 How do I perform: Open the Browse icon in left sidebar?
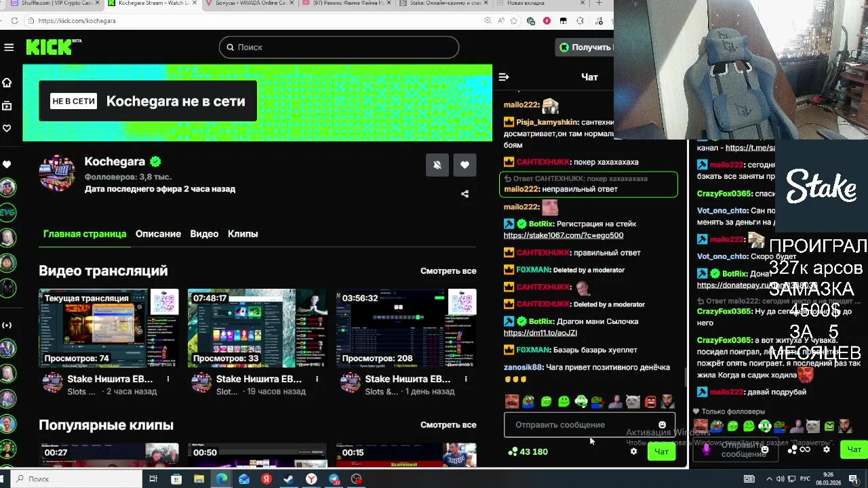(x=7, y=106)
